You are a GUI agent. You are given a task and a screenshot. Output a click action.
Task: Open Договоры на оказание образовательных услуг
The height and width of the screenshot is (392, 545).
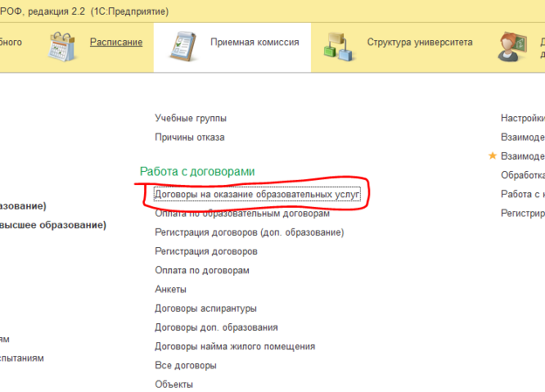[257, 194]
